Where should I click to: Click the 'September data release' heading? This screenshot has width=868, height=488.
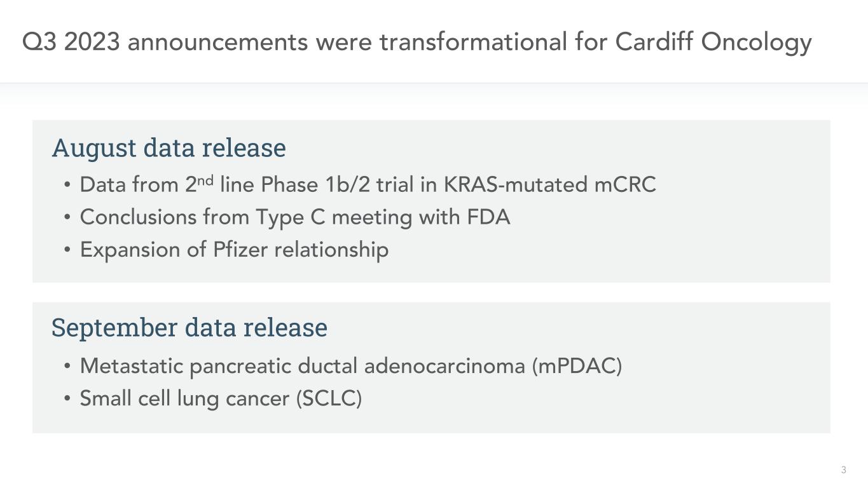tap(189, 328)
